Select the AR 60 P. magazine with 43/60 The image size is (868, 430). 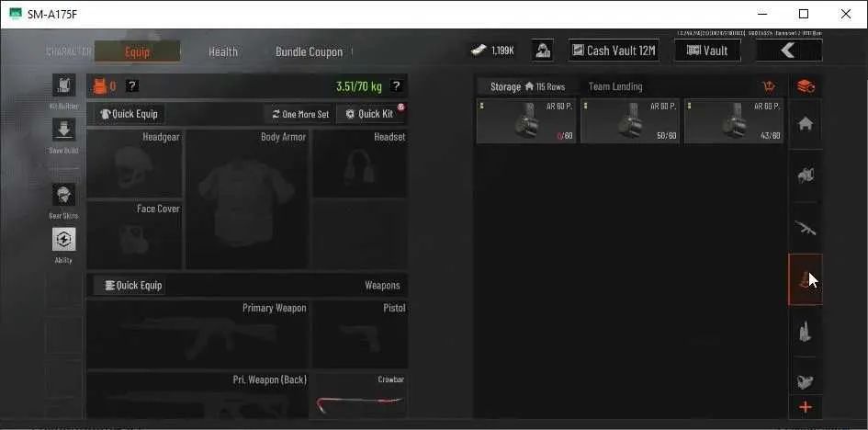(x=734, y=121)
